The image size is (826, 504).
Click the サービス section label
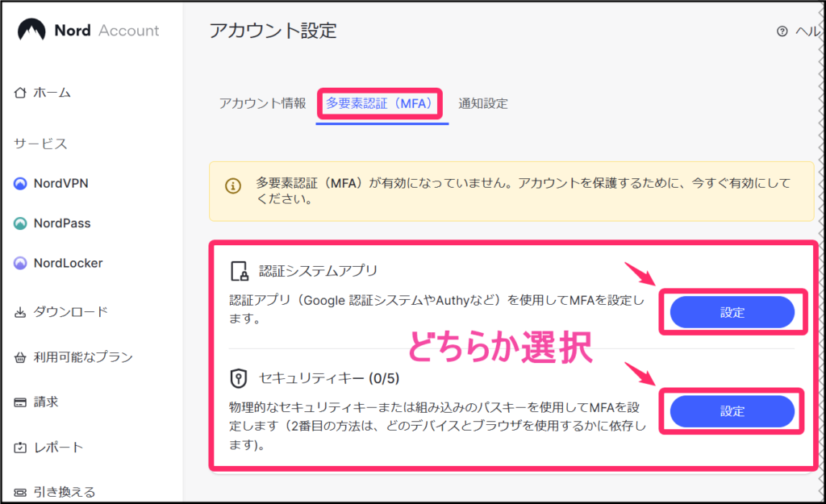tap(40, 144)
